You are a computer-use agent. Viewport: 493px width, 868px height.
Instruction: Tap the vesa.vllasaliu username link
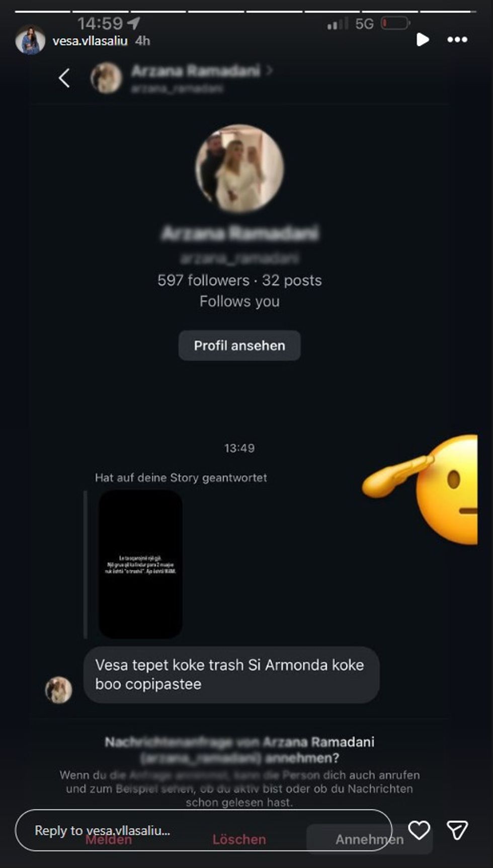(x=90, y=41)
